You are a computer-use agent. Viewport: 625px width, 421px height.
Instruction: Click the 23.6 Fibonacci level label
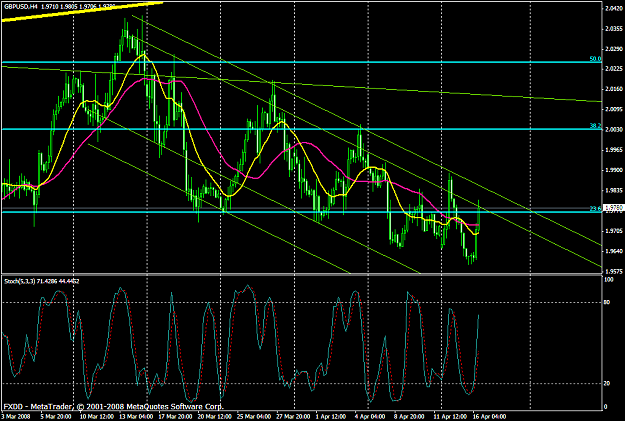point(595,209)
